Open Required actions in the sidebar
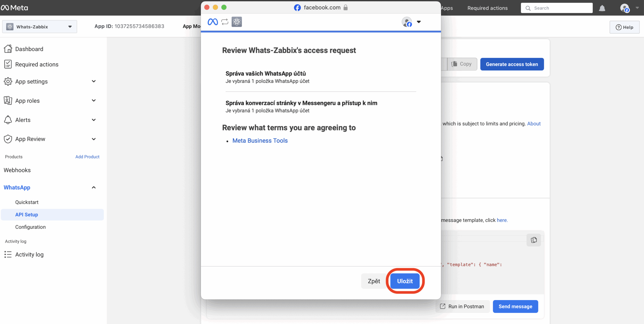This screenshot has height=324, width=644. [37, 64]
